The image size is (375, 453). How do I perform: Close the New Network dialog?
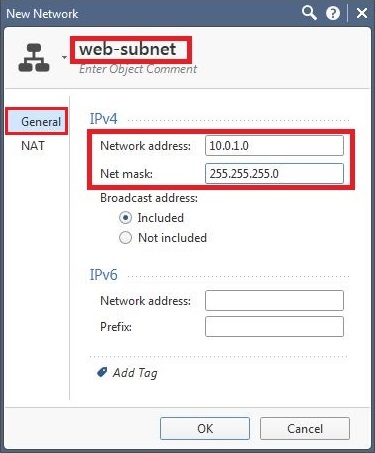pos(362,14)
